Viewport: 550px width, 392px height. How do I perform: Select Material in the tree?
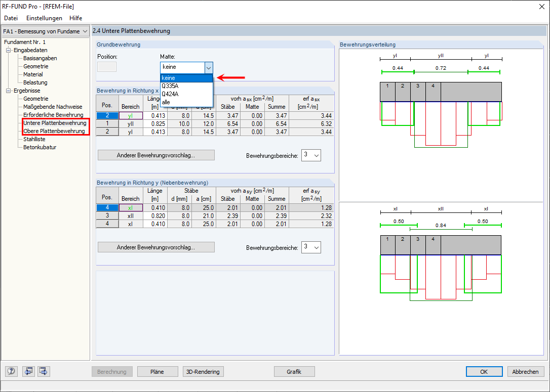tap(33, 74)
